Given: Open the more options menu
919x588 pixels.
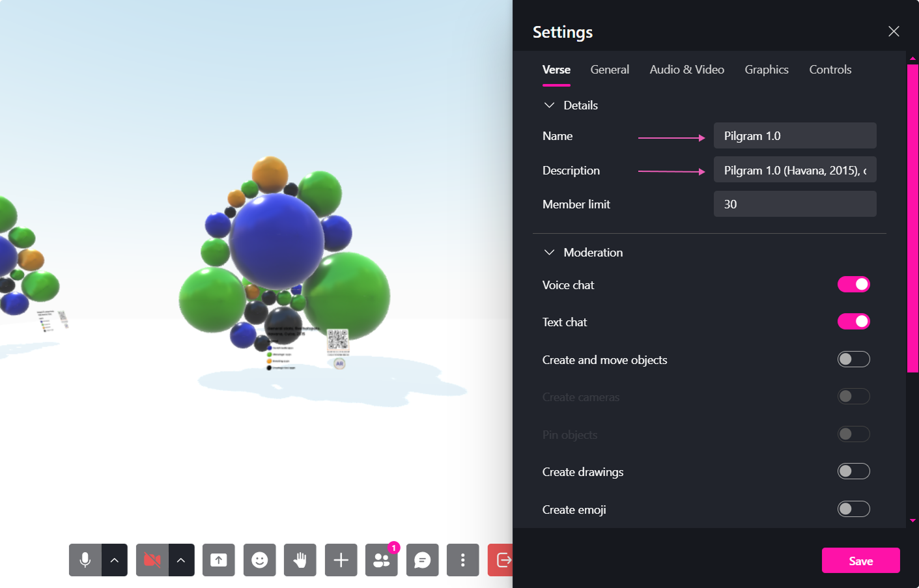Looking at the screenshot, I should pyautogui.click(x=462, y=560).
